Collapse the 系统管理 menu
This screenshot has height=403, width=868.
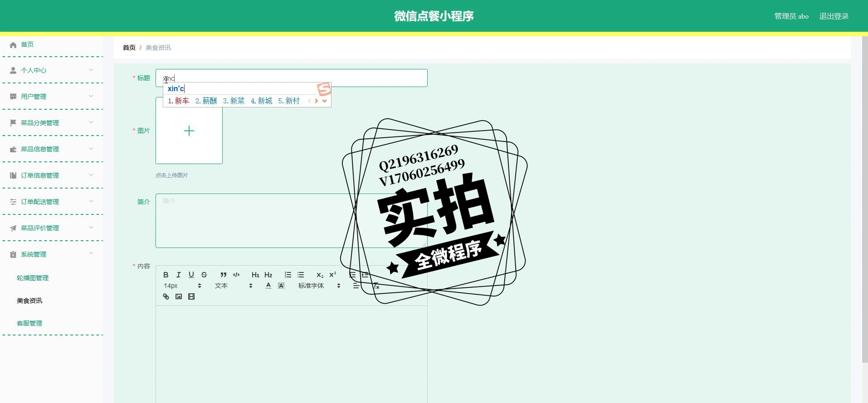click(x=53, y=254)
